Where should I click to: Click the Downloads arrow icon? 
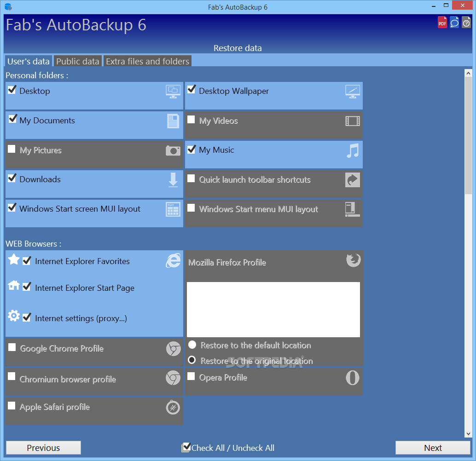pyautogui.click(x=173, y=180)
